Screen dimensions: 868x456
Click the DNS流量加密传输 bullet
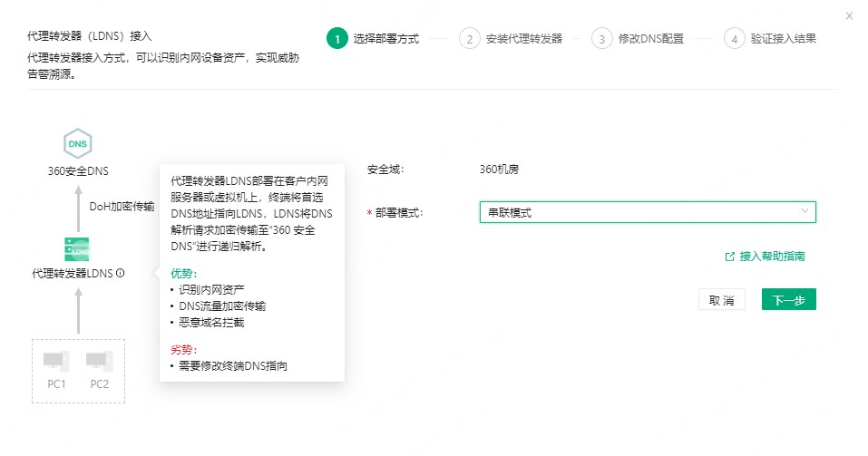pyautogui.click(x=222, y=306)
